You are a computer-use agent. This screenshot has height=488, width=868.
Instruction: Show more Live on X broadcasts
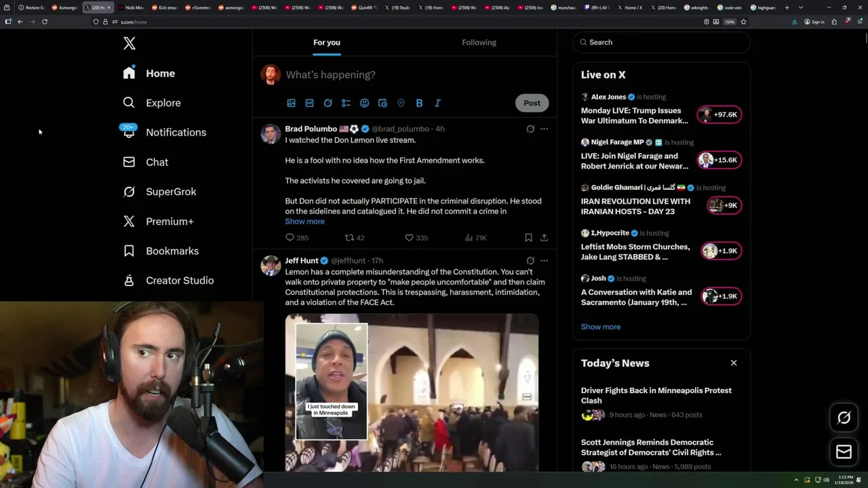(601, 327)
